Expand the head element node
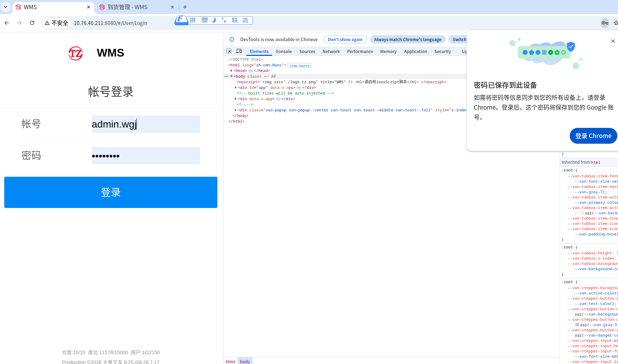The height and width of the screenshot is (364, 618). pyautogui.click(x=231, y=71)
